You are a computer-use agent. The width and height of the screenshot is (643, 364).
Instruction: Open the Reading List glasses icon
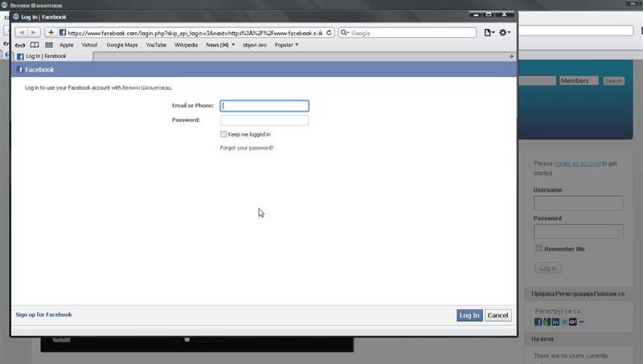pyautogui.click(x=20, y=45)
